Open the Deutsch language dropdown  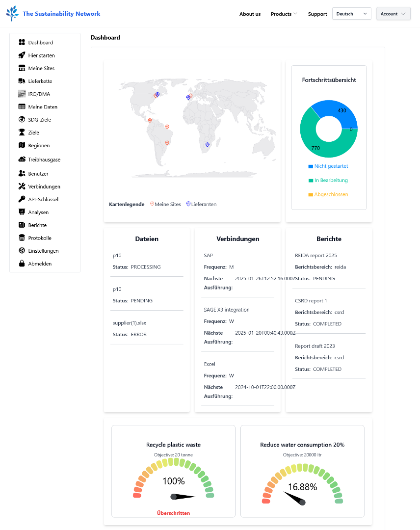pos(351,14)
